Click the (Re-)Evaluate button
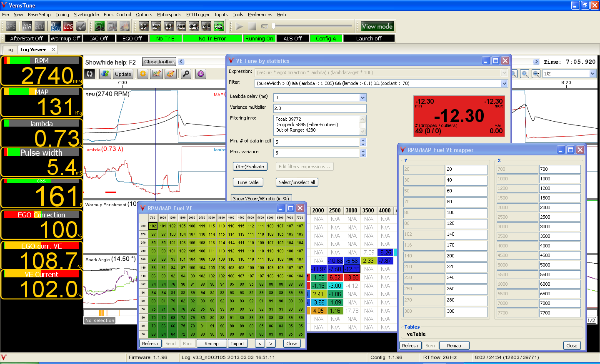600x364 pixels. (x=250, y=167)
